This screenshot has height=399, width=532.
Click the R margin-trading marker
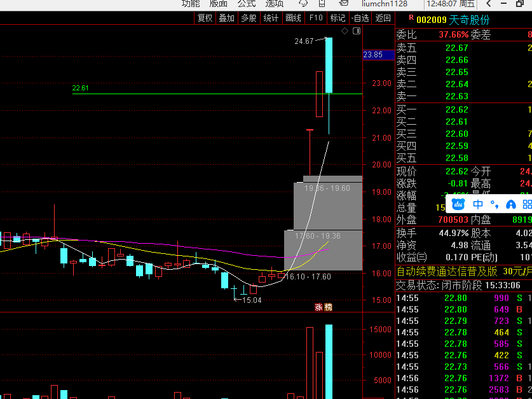(x=411, y=17)
